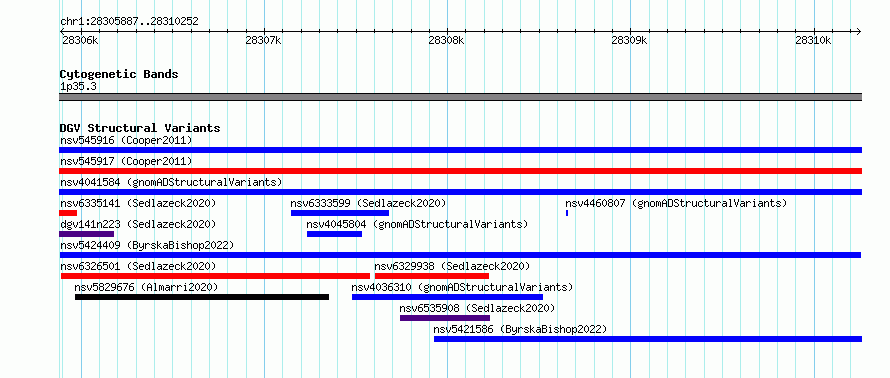Open the nsv6326501 (Sedlazeck2020) label

(x=138, y=266)
